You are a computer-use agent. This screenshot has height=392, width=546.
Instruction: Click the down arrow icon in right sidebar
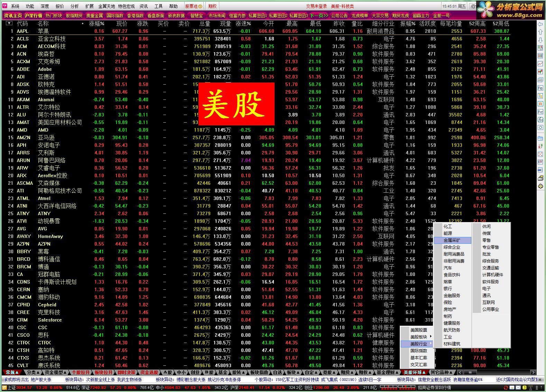pos(540,40)
